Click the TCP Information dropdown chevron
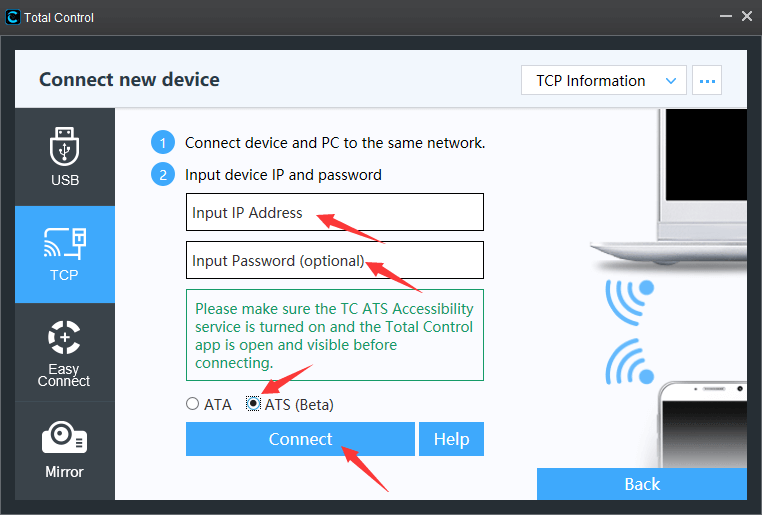The image size is (762, 515). 671,81
